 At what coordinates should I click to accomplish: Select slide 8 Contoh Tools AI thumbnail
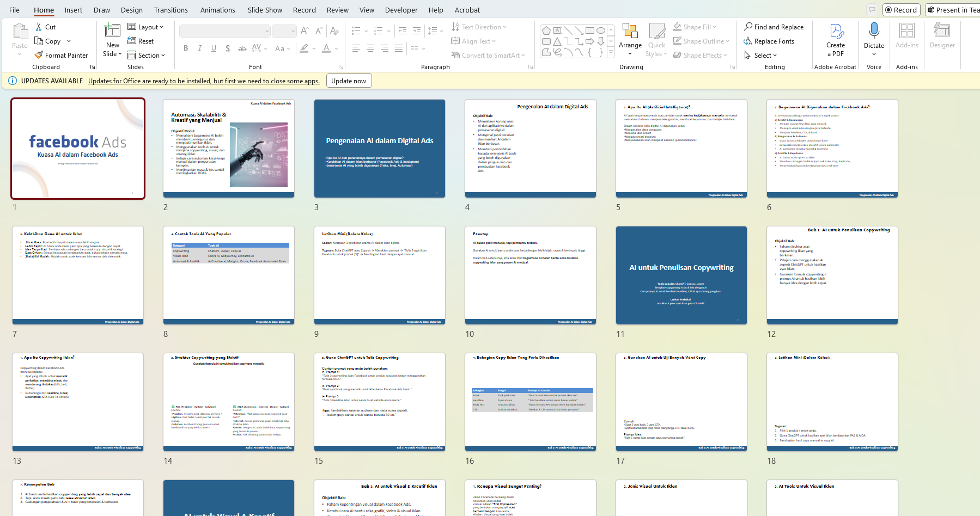click(x=229, y=275)
